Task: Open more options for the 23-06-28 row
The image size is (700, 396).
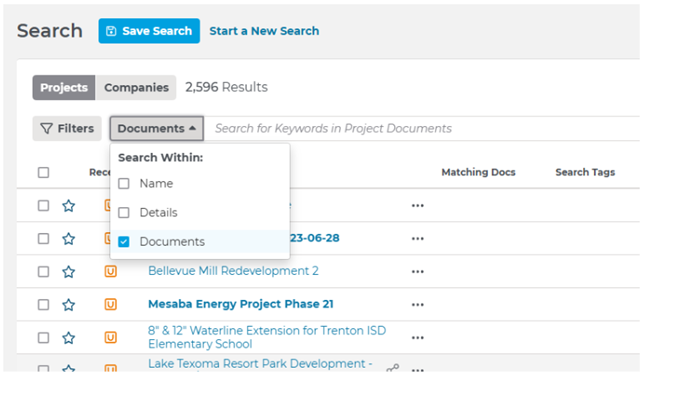Action: pos(418,238)
